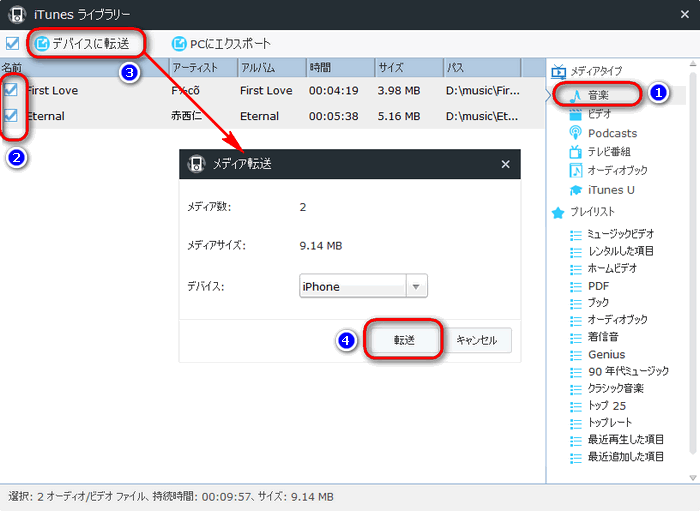This screenshot has width=700, height=511.
Task: Click the 着信音 playlist list icon
Action: tap(576, 338)
